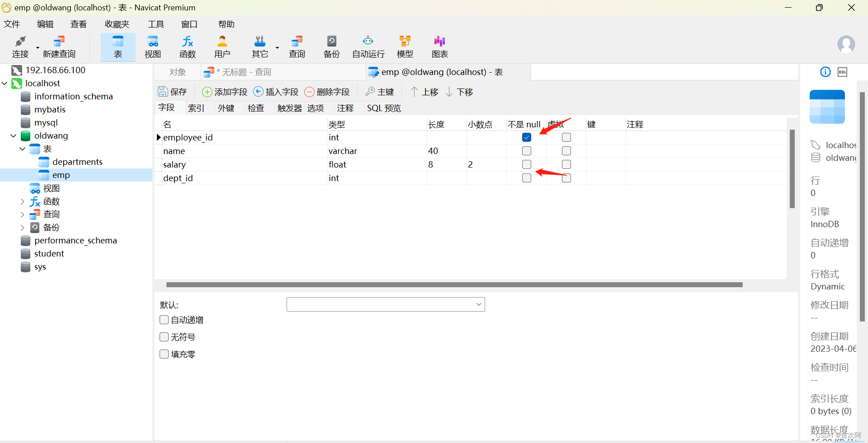Switch to 无标题 - 查询 tab
The height and width of the screenshot is (443, 868).
point(283,72)
